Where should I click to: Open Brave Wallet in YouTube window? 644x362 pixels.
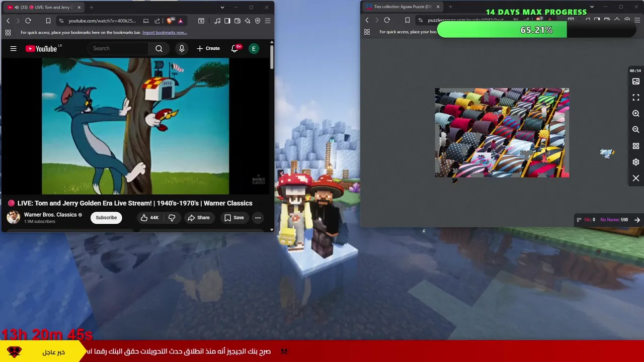[237, 21]
